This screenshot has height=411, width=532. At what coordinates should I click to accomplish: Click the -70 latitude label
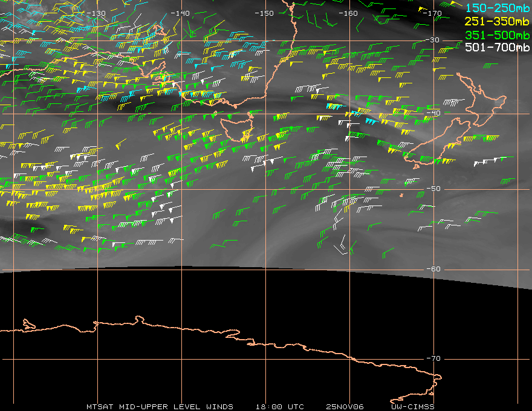click(x=433, y=358)
